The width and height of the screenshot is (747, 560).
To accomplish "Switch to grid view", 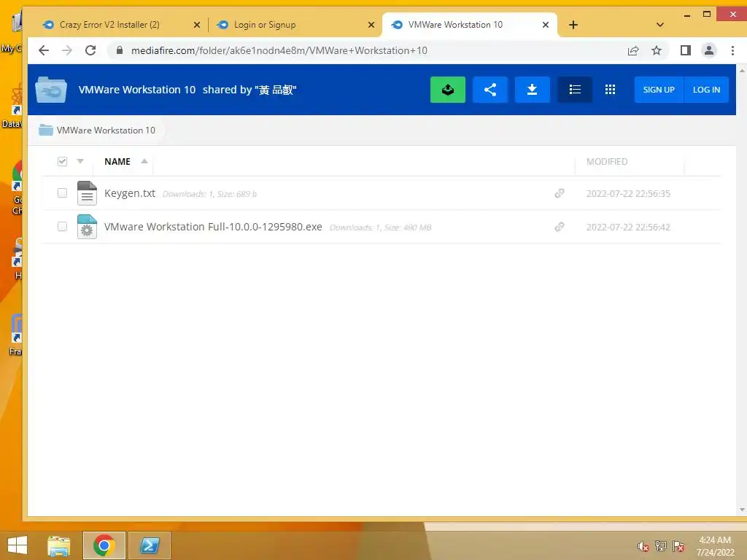I will [610, 90].
